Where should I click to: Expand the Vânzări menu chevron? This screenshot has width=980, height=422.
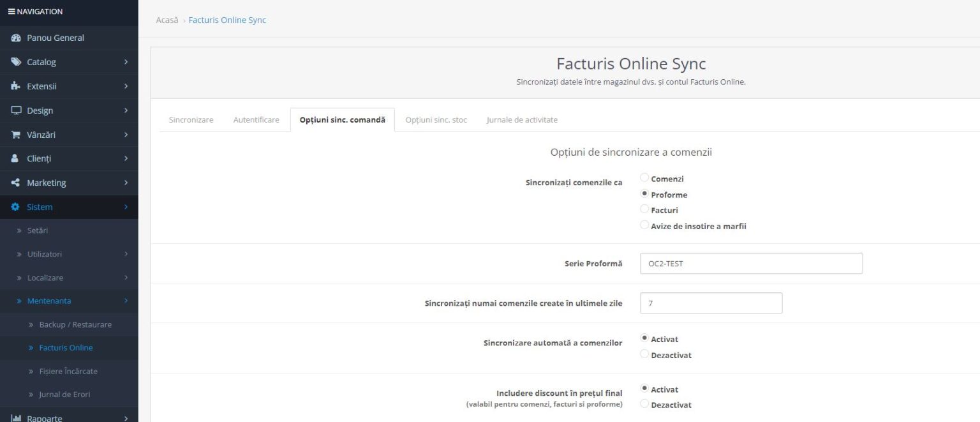(x=126, y=135)
